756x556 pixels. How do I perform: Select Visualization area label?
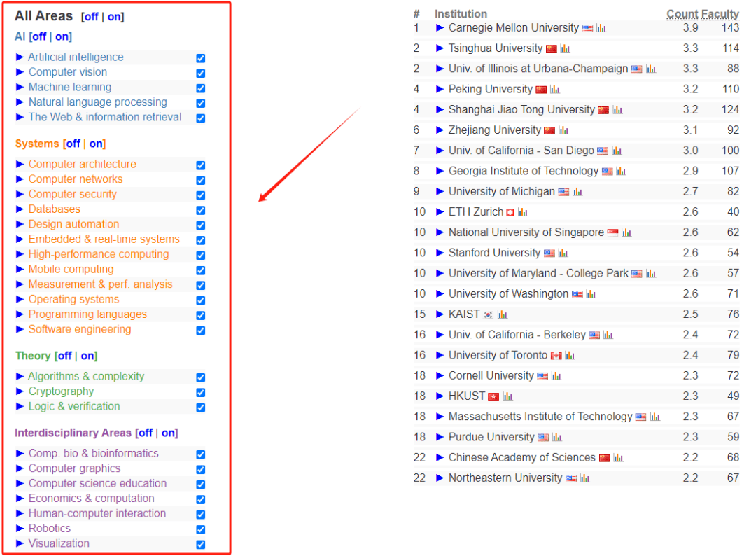(59, 543)
